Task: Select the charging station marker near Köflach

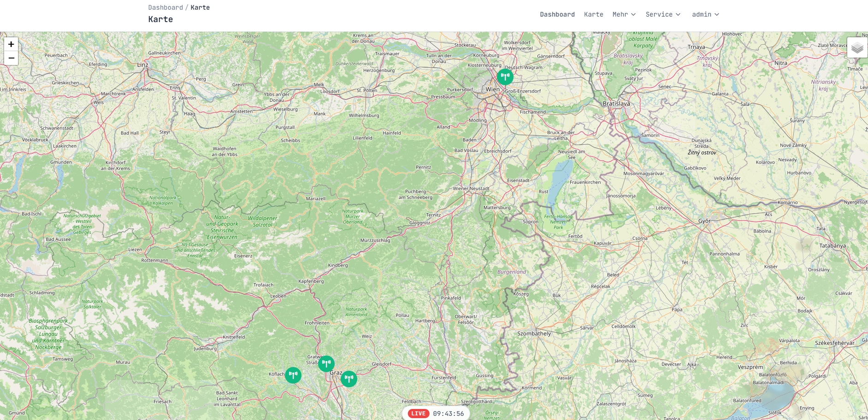Action: pyautogui.click(x=294, y=375)
